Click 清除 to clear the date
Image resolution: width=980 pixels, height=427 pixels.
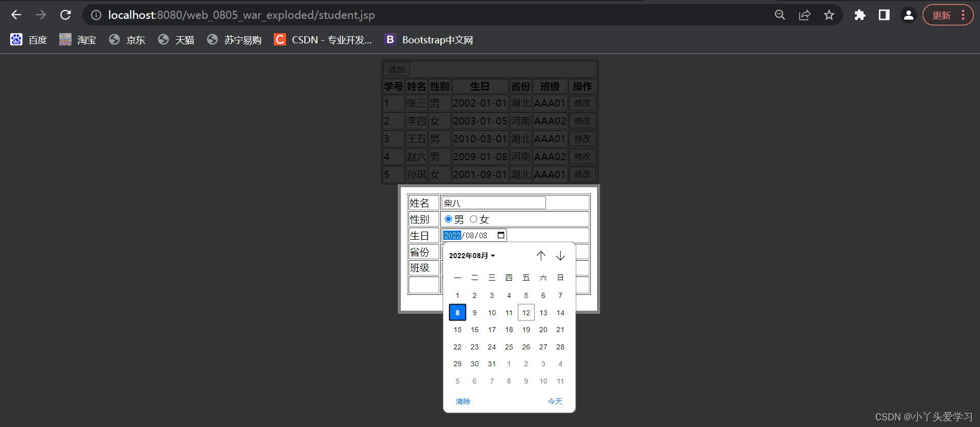(x=463, y=401)
